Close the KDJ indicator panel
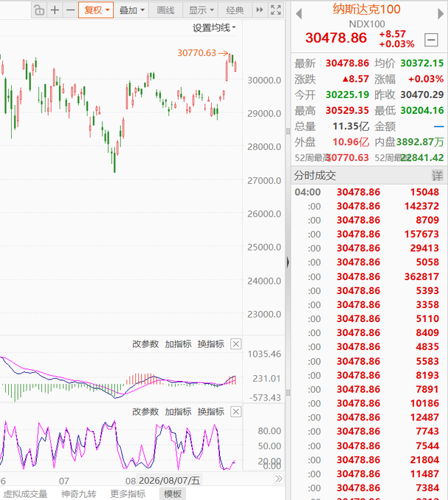448x500 pixels. point(236,412)
